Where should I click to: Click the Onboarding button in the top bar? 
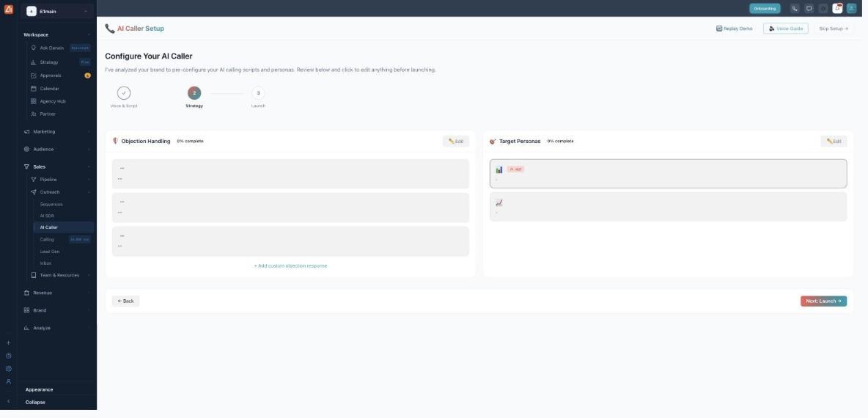coord(765,9)
